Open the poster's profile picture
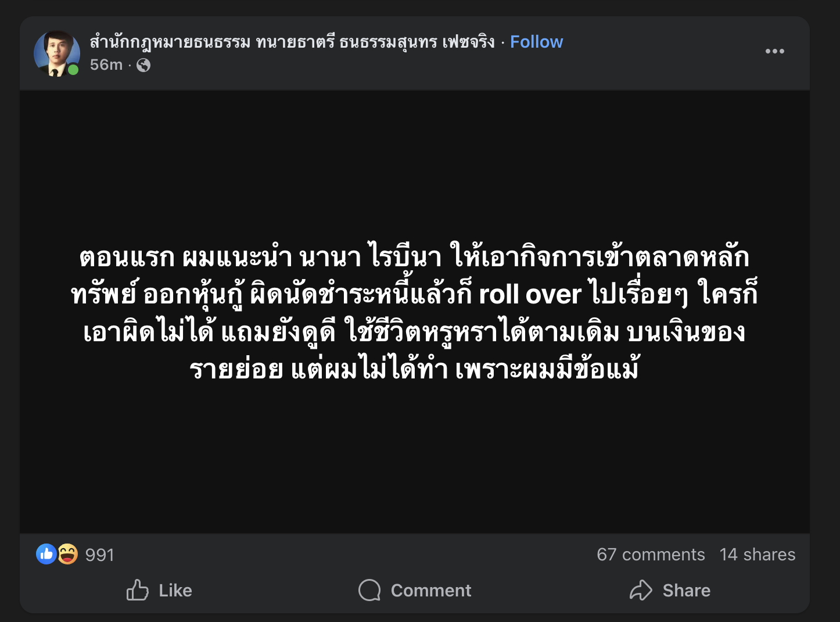This screenshot has width=840, height=622. point(56,53)
